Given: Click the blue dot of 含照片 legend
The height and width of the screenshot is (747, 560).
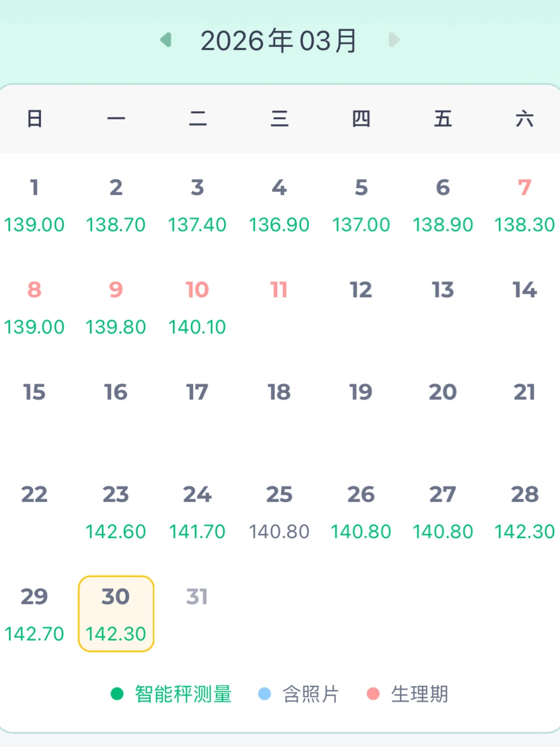Looking at the screenshot, I should click(x=264, y=693).
